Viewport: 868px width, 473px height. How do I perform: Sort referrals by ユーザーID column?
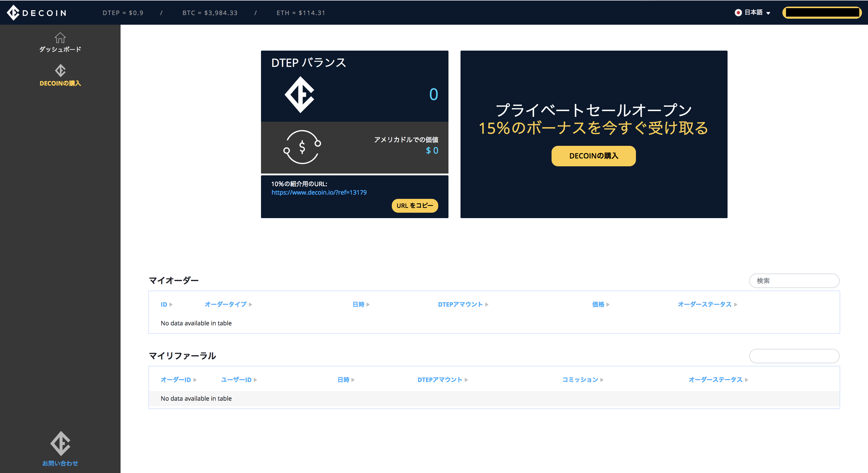(239, 380)
